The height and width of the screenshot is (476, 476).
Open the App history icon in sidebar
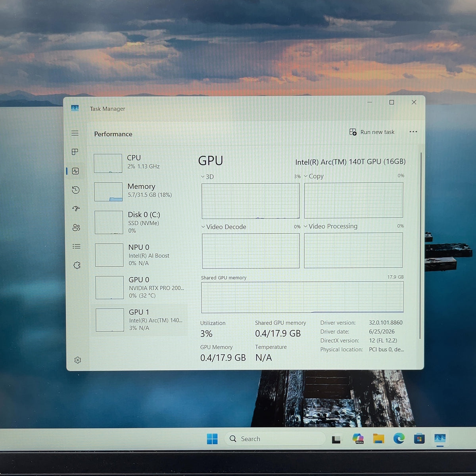pyautogui.click(x=76, y=190)
